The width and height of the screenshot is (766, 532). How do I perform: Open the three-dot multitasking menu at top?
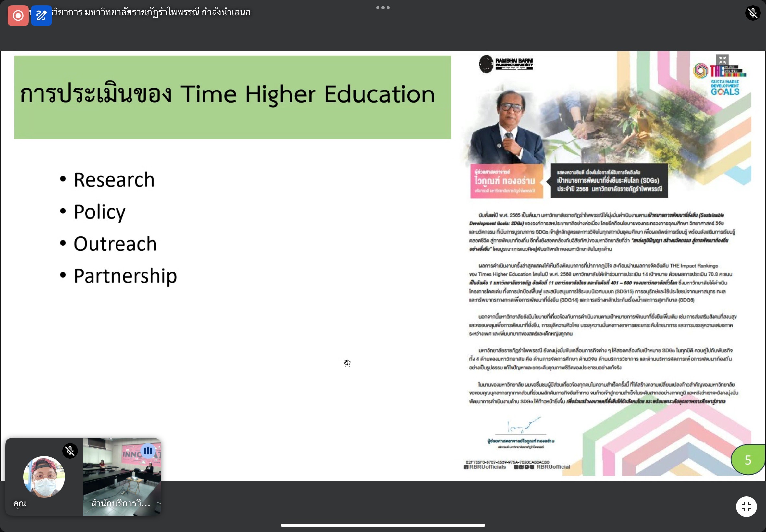383,8
